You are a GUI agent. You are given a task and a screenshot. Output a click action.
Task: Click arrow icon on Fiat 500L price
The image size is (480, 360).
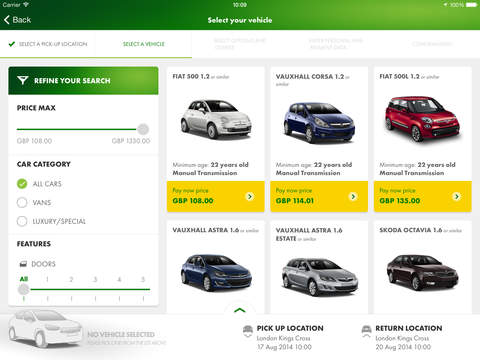457,196
